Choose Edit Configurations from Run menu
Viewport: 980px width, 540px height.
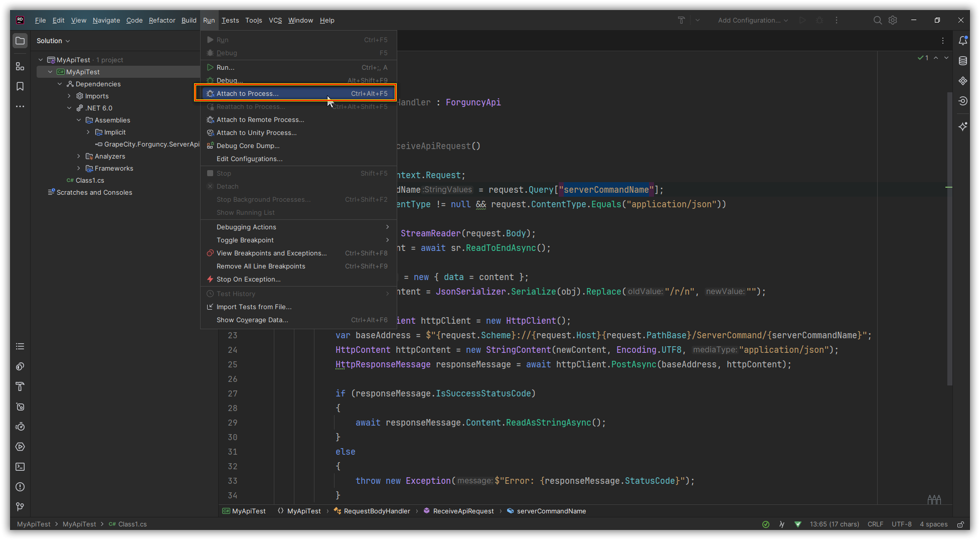click(249, 159)
